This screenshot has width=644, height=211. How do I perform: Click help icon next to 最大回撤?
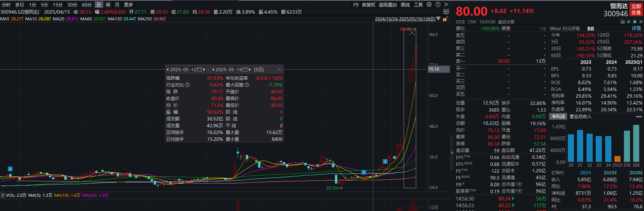click(x=247, y=85)
